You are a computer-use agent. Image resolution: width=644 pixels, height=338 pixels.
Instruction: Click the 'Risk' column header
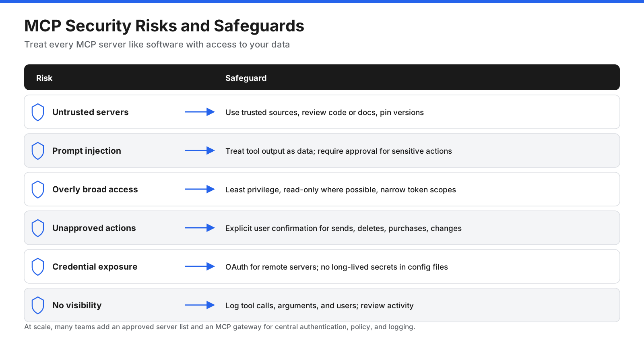(x=44, y=78)
